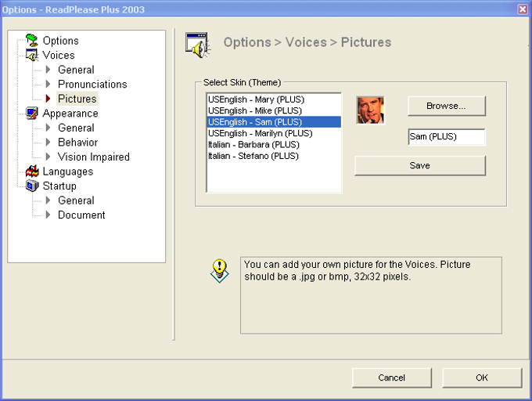Click arrow beside Startup General
Viewport: 532px width, 401px height.
[48, 200]
